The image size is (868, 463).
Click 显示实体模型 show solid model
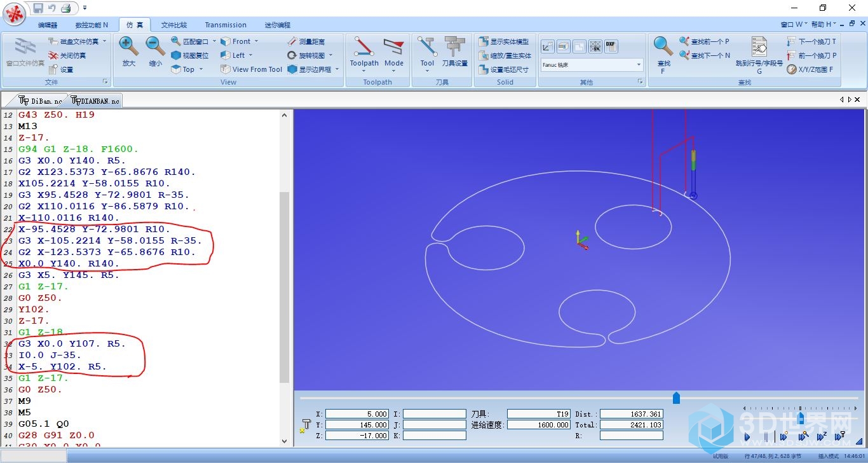[x=504, y=41]
